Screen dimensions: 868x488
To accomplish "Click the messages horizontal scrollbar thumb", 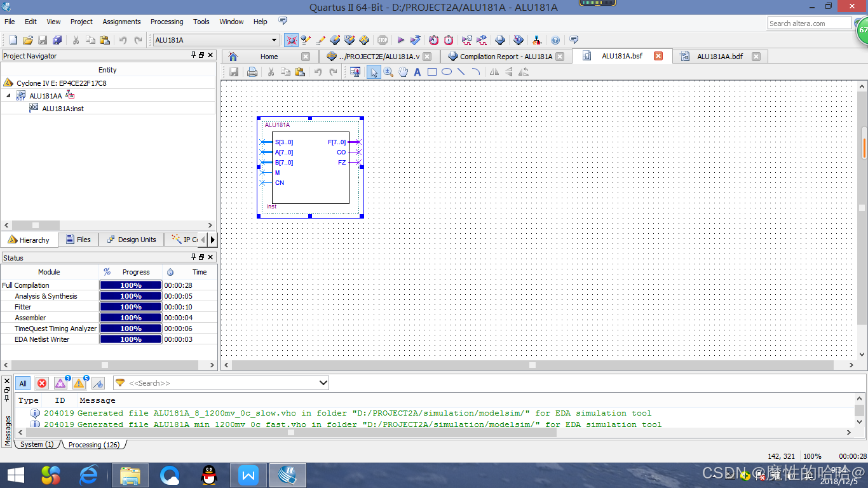I will (291, 432).
